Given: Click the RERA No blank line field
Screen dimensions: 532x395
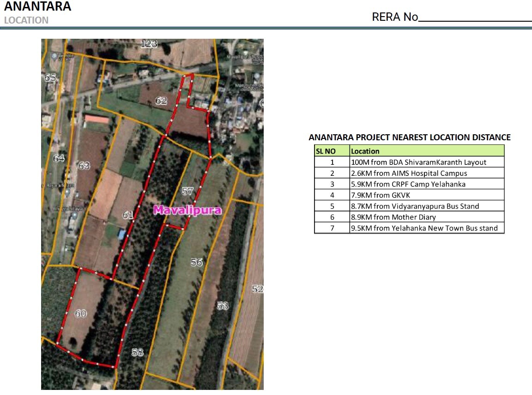Looking at the screenshot, I should (475, 18).
